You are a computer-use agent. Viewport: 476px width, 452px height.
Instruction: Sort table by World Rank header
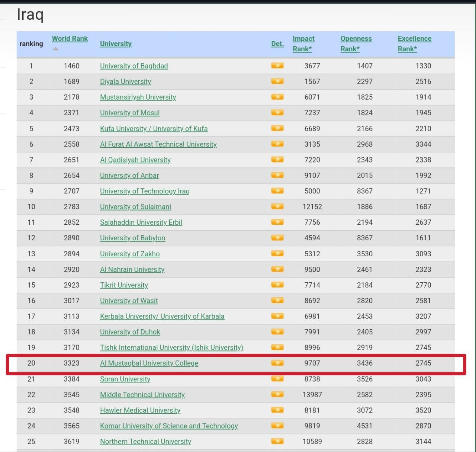pyautogui.click(x=70, y=39)
